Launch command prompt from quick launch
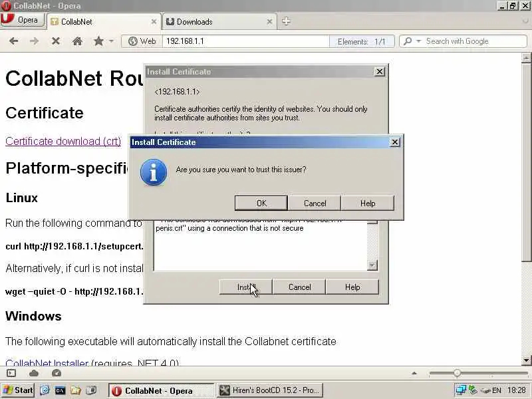Image resolution: width=532 pixels, height=399 pixels. click(60, 390)
